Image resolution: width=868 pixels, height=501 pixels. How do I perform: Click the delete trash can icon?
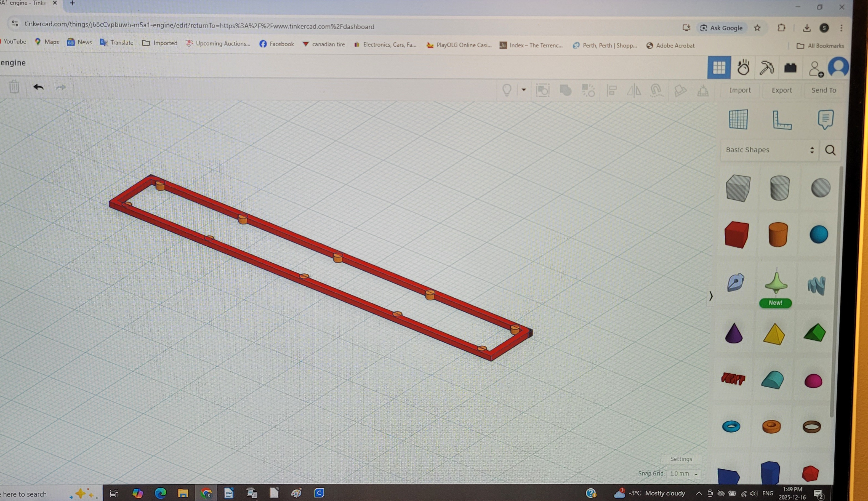14,87
